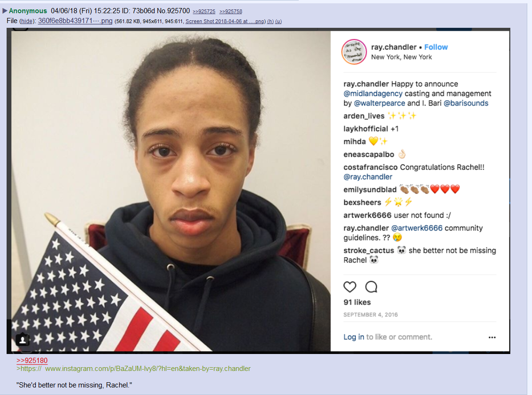
Task: Click reply link >>925758
Action: pyautogui.click(x=231, y=11)
